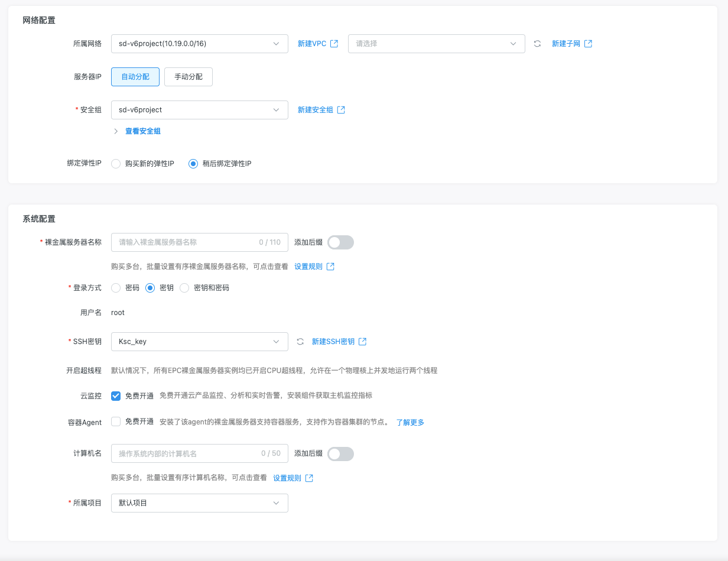The height and width of the screenshot is (561, 728).
Task: Click external link icon beside 新建安全组
Action: click(341, 110)
